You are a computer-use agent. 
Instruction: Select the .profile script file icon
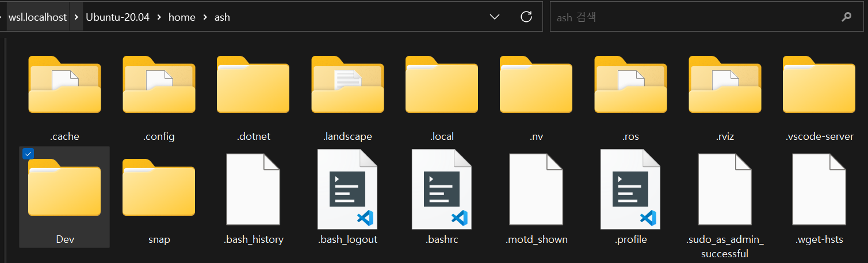pyautogui.click(x=630, y=189)
